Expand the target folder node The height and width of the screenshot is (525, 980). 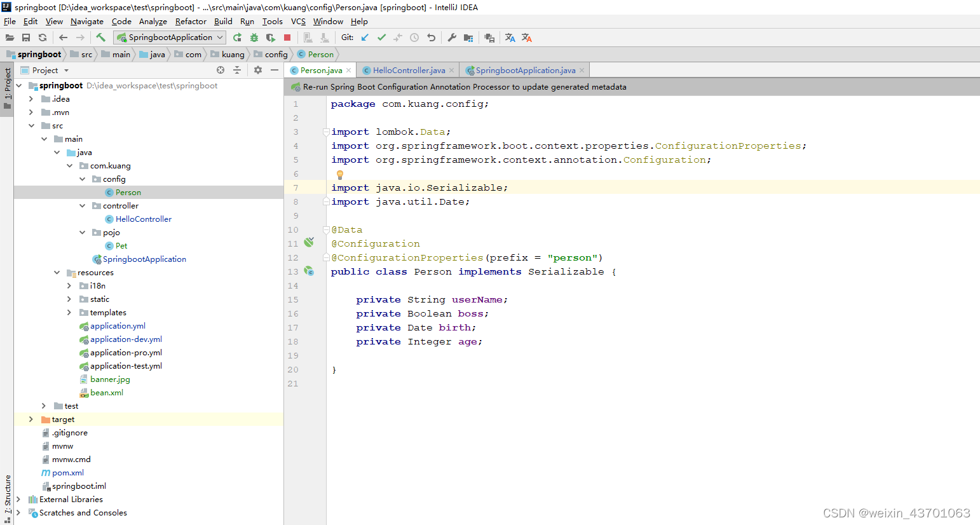(30, 419)
